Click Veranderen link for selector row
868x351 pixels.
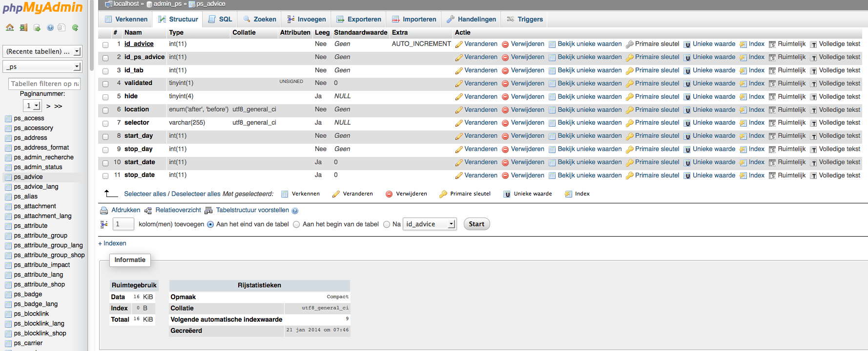click(481, 123)
